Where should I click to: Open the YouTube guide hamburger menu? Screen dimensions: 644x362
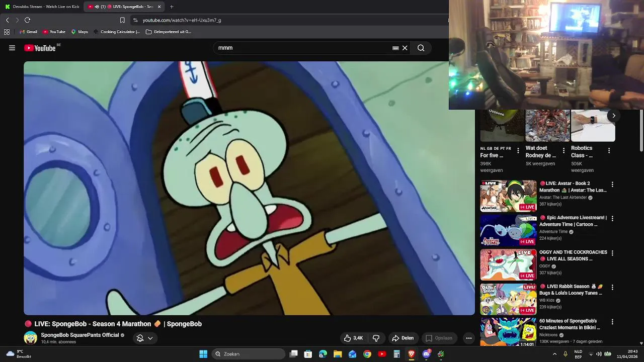[x=12, y=48]
